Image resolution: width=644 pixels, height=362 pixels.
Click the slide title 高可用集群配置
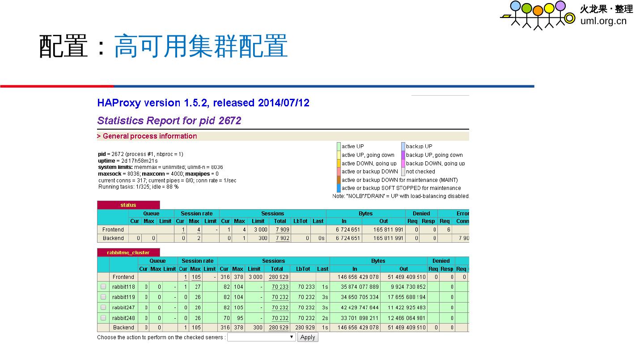click(201, 46)
